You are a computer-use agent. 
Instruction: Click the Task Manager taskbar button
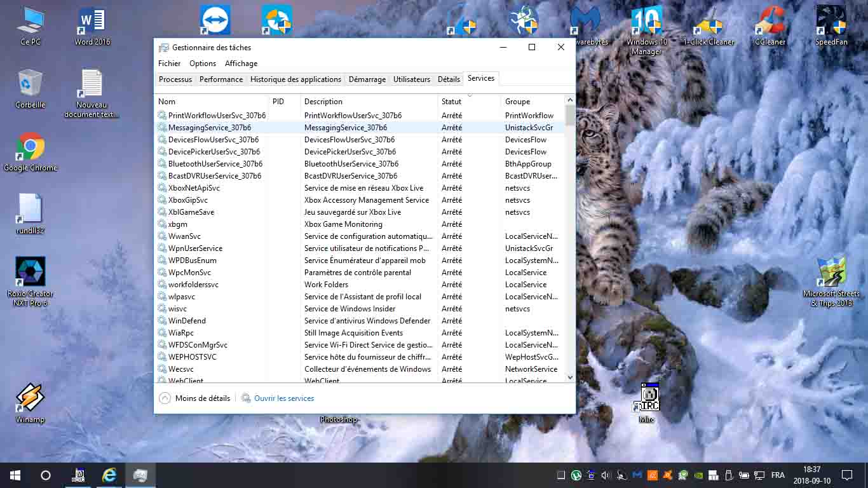[x=140, y=475]
